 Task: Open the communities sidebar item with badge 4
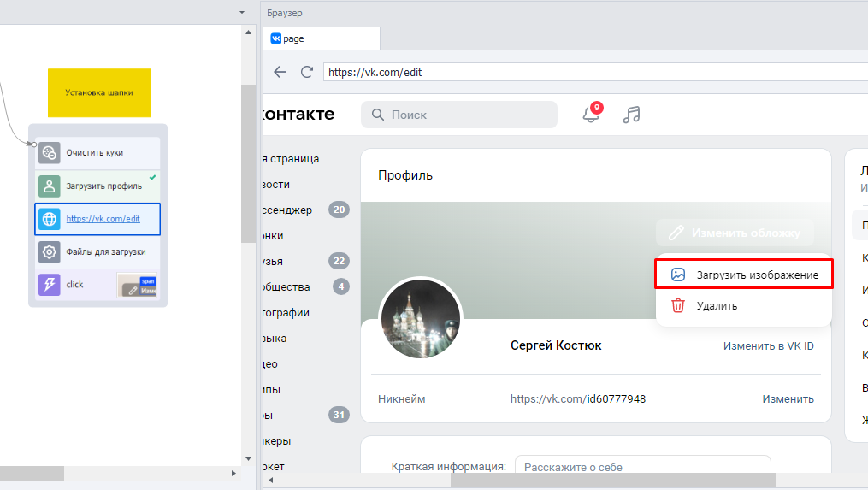(307, 286)
